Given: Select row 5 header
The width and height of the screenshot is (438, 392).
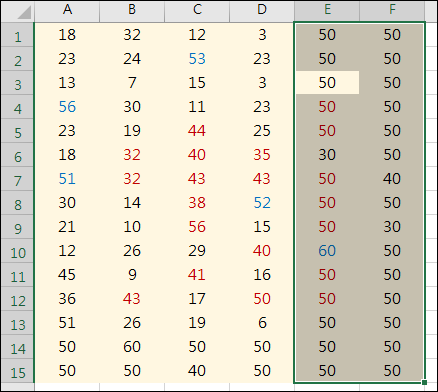Looking at the screenshot, I should 18,131.
